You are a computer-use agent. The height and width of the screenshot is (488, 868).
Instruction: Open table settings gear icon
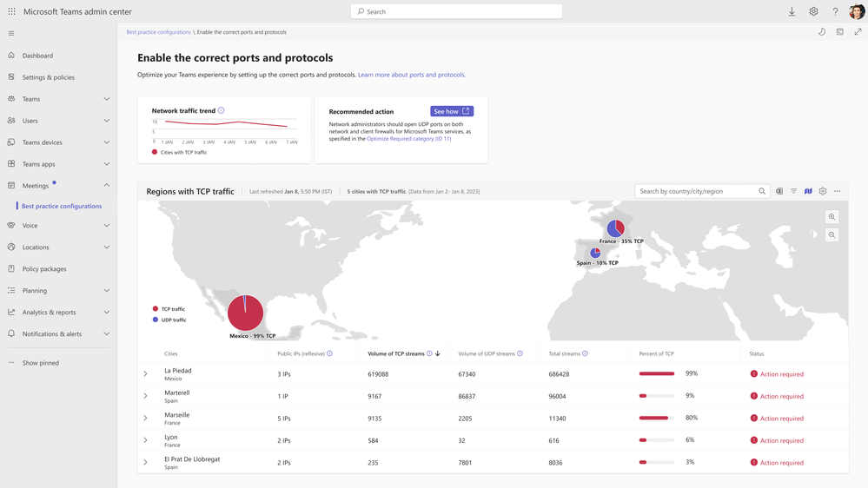tap(823, 191)
